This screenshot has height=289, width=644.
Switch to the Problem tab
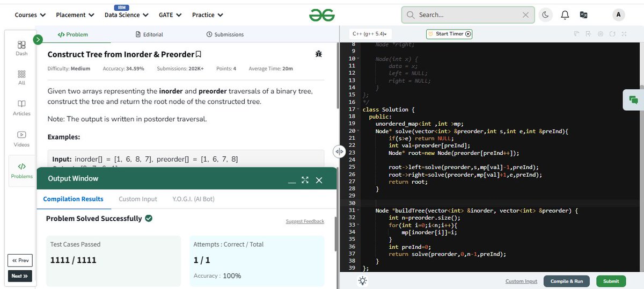tap(73, 34)
